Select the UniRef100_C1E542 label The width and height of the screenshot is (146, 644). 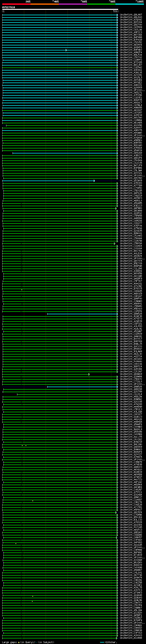coord(131,67)
